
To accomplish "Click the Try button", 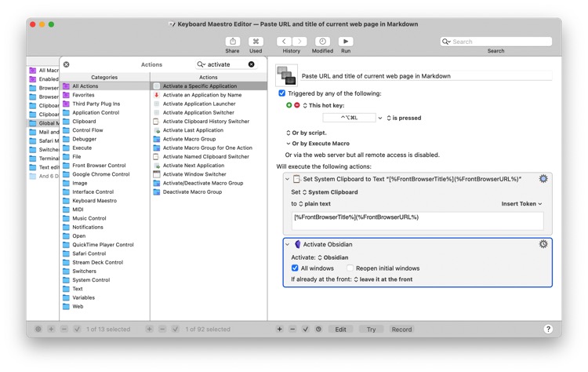I will [x=372, y=329].
